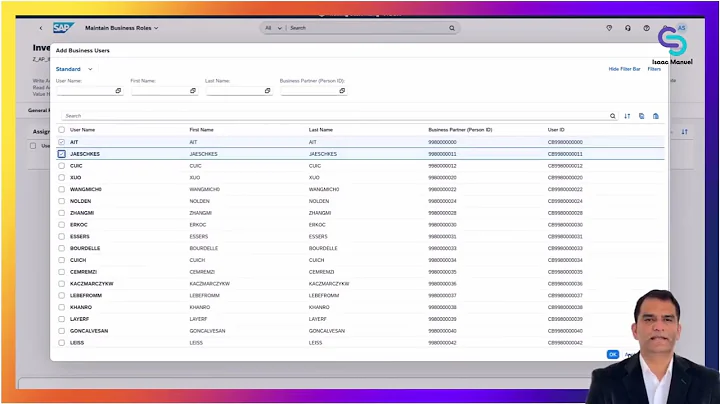
Task: Toggle the select-all checkbox in table header
Action: (62, 130)
